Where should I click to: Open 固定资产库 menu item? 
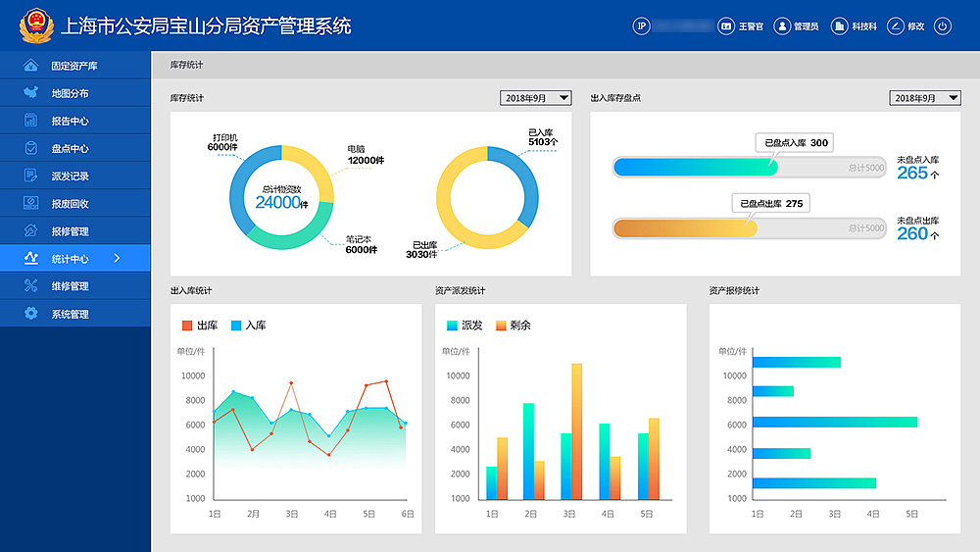(75, 65)
